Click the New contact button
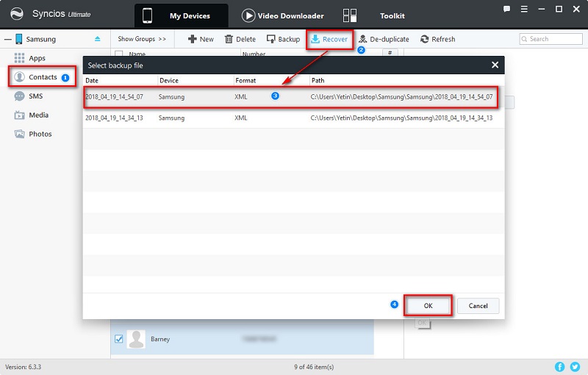 click(x=201, y=39)
